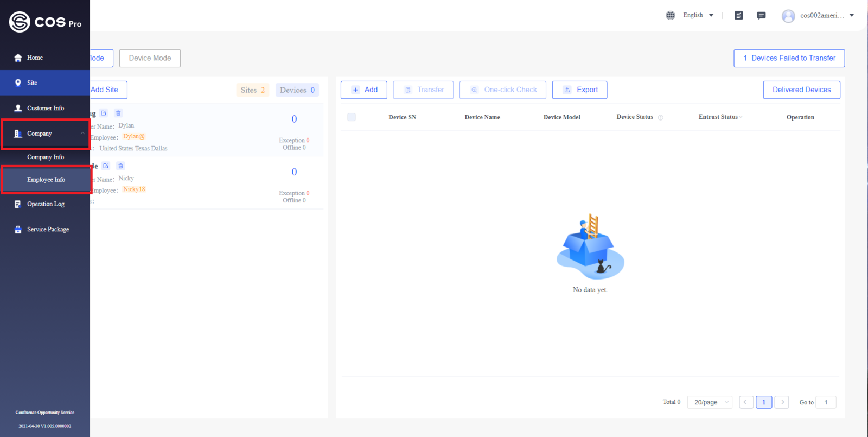This screenshot has width=868, height=437.
Task: Edit the Dylan site entry
Action: [x=104, y=113]
